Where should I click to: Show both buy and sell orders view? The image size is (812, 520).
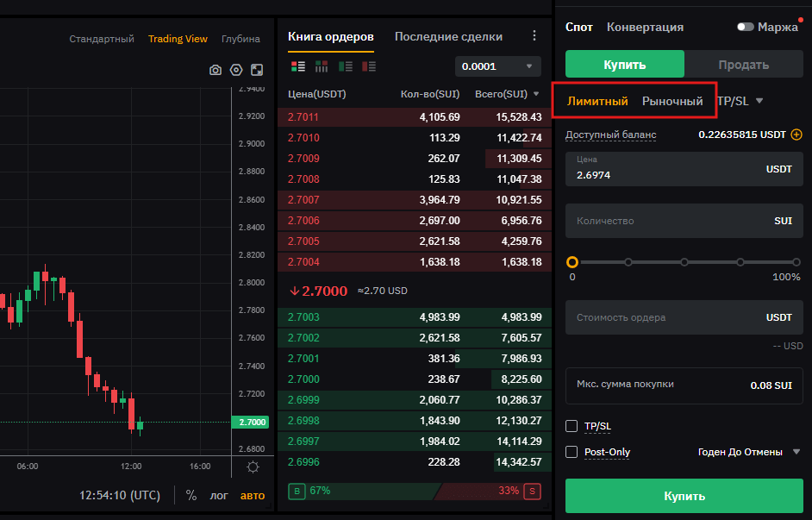[x=298, y=66]
